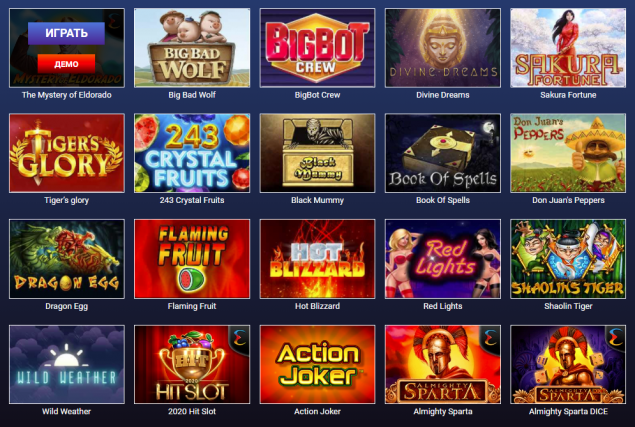Click the ИГРАТЬ play button
The height and width of the screenshot is (427, 635).
coord(66,33)
